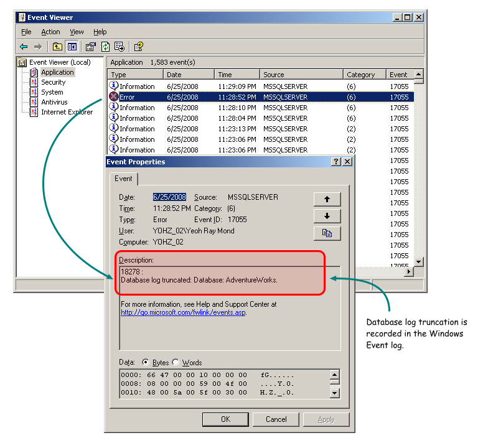This screenshot has height=448, width=483.
Task: Open the View menu
Action: (x=77, y=32)
